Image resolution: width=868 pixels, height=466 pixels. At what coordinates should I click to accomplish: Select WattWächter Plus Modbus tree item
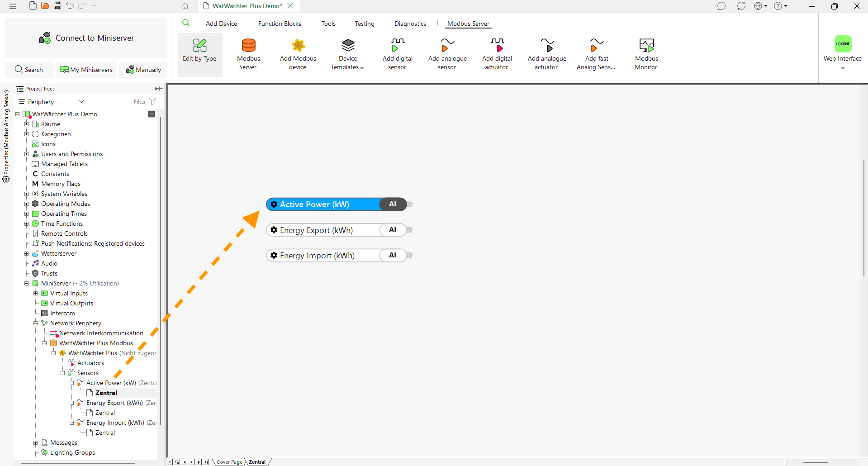click(96, 343)
